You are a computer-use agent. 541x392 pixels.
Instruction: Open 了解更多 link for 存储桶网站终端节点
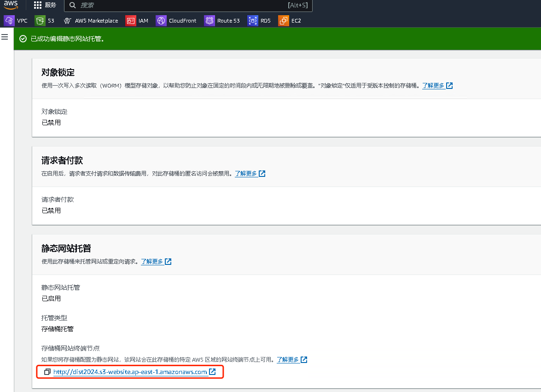pos(288,360)
